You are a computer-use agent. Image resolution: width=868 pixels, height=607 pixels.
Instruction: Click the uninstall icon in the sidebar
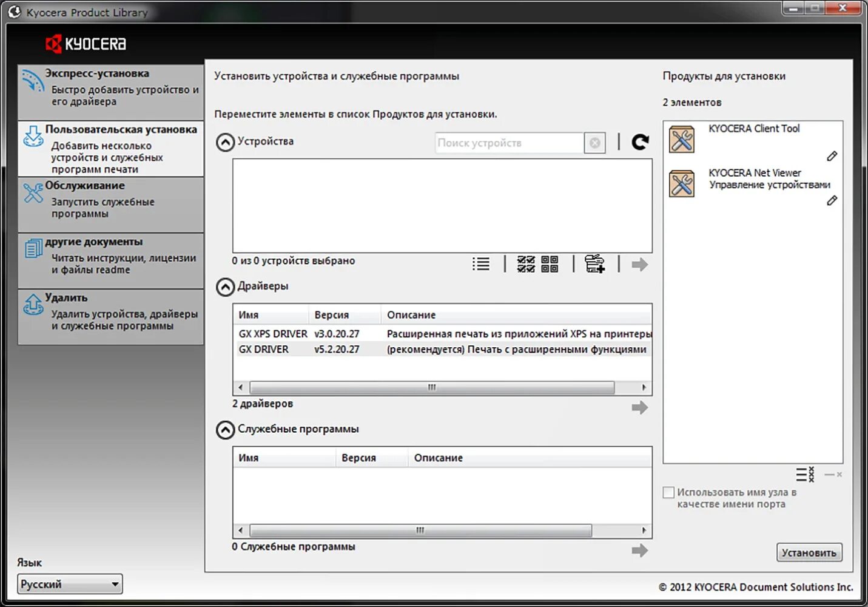33,303
